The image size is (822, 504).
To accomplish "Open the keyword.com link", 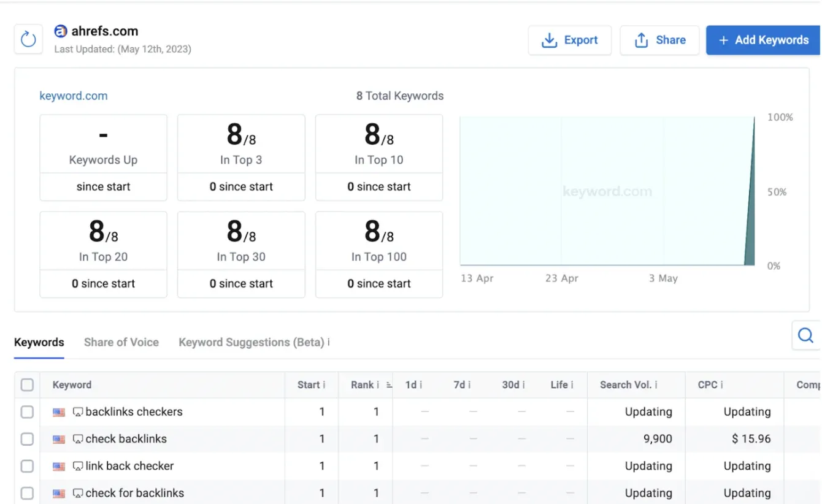I will pos(74,96).
